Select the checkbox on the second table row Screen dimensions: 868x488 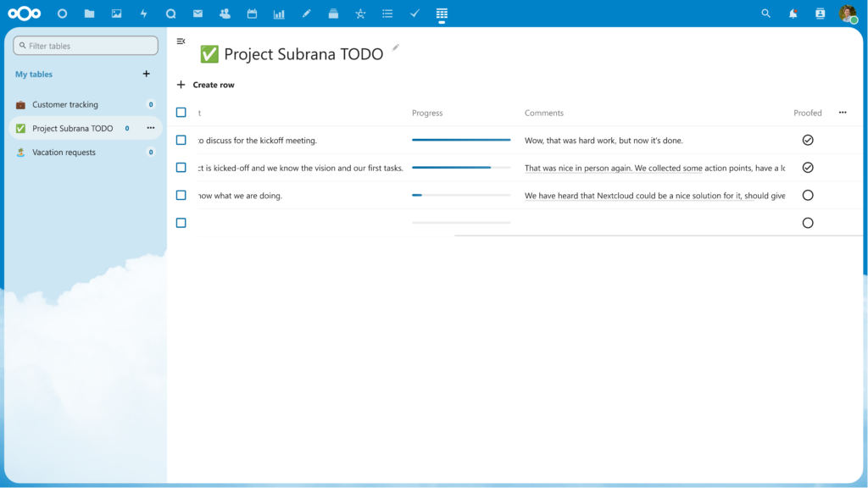tap(181, 168)
